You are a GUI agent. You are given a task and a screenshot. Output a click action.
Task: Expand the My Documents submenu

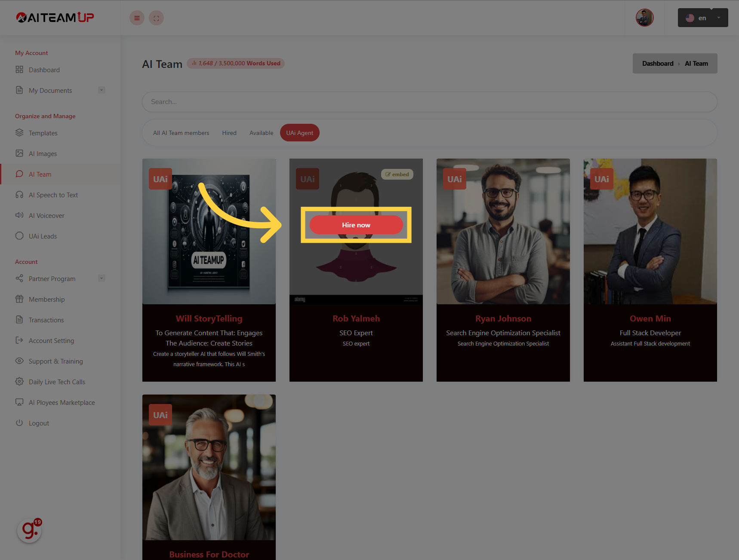(x=102, y=90)
